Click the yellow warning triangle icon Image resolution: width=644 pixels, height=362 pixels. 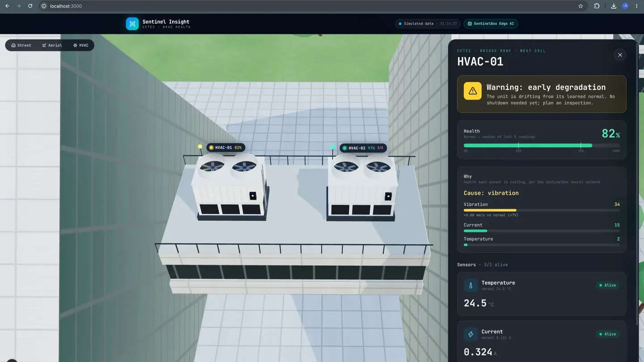473,91
